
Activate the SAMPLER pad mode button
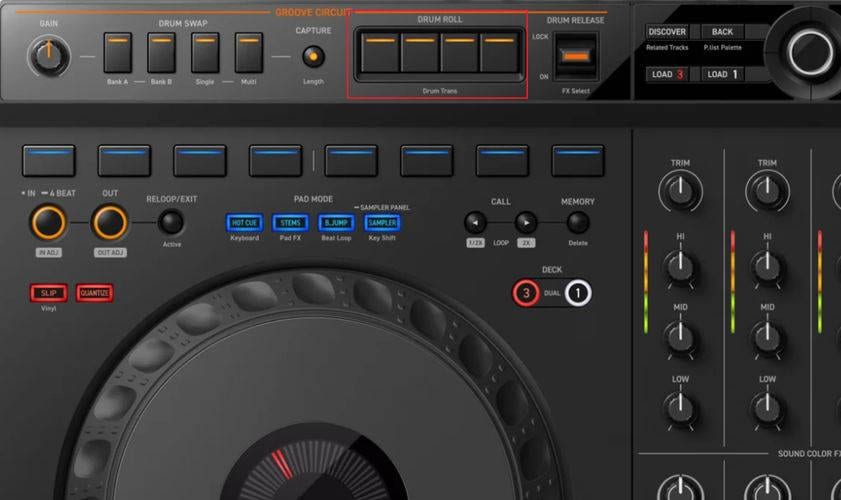381,223
